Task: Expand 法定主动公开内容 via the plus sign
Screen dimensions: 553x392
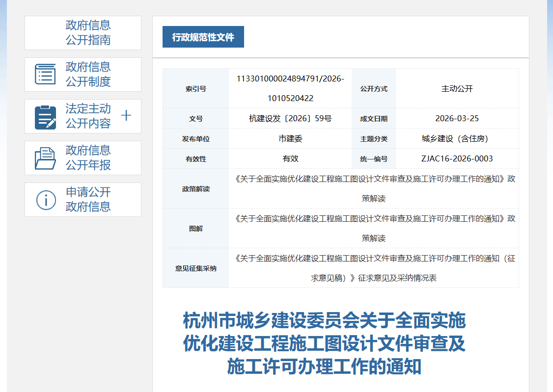Action: click(x=127, y=116)
